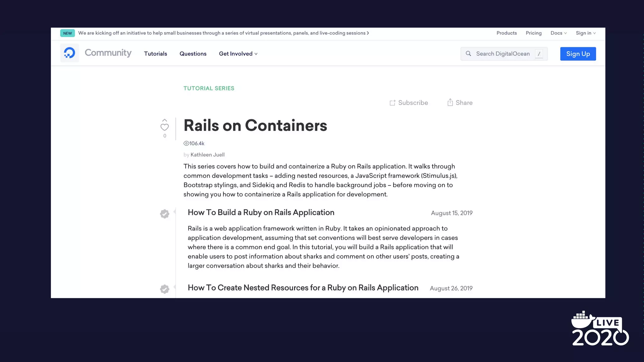This screenshot has height=362, width=644.
Task: Click the Search DigitalOcean input field
Action: 502,54
